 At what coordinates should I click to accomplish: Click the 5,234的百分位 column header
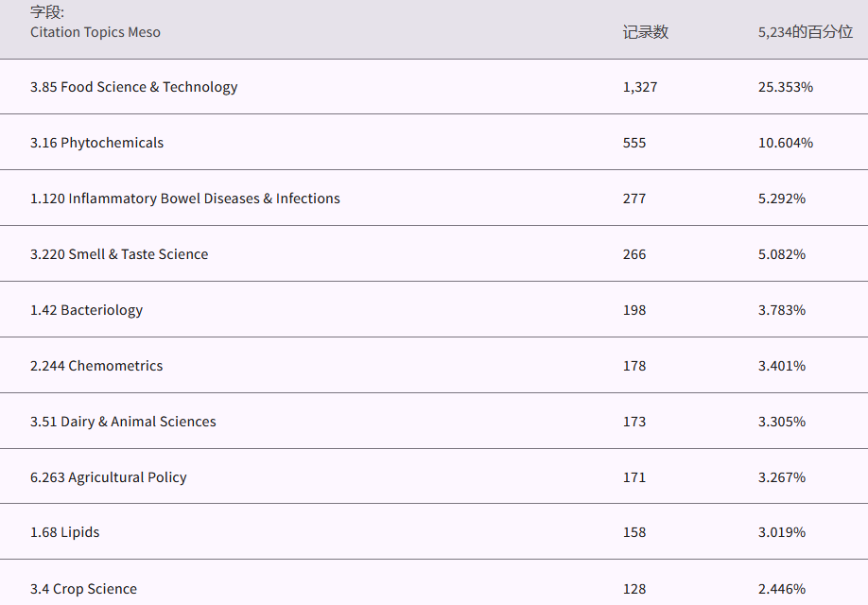click(805, 32)
